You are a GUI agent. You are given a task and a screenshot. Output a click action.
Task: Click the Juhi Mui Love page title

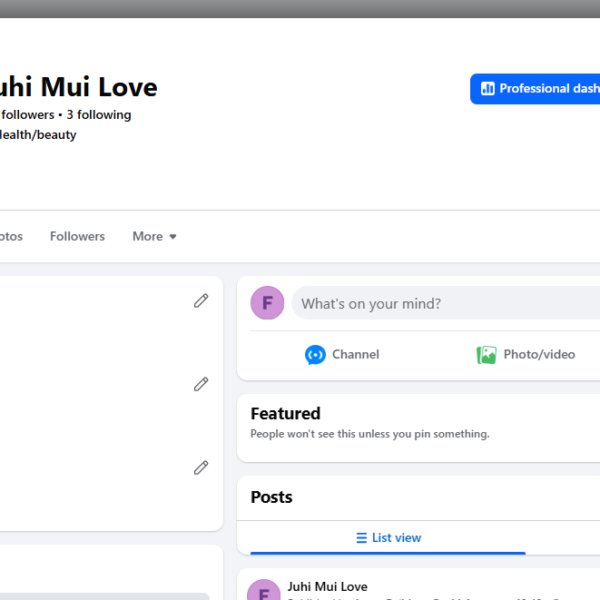point(78,87)
